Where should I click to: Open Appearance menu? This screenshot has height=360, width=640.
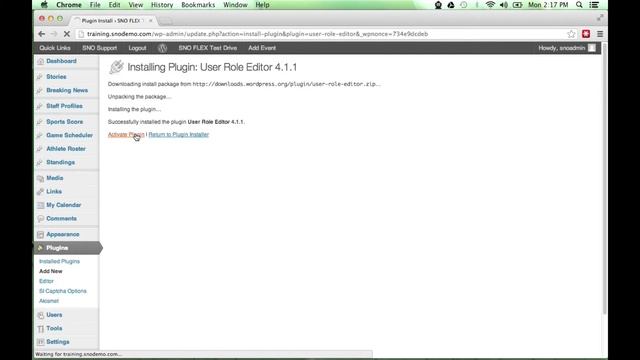(63, 234)
